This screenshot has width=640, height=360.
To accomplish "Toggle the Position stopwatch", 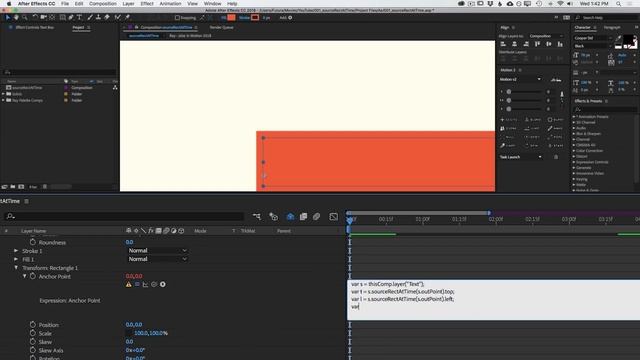I will pyautogui.click(x=33, y=324).
